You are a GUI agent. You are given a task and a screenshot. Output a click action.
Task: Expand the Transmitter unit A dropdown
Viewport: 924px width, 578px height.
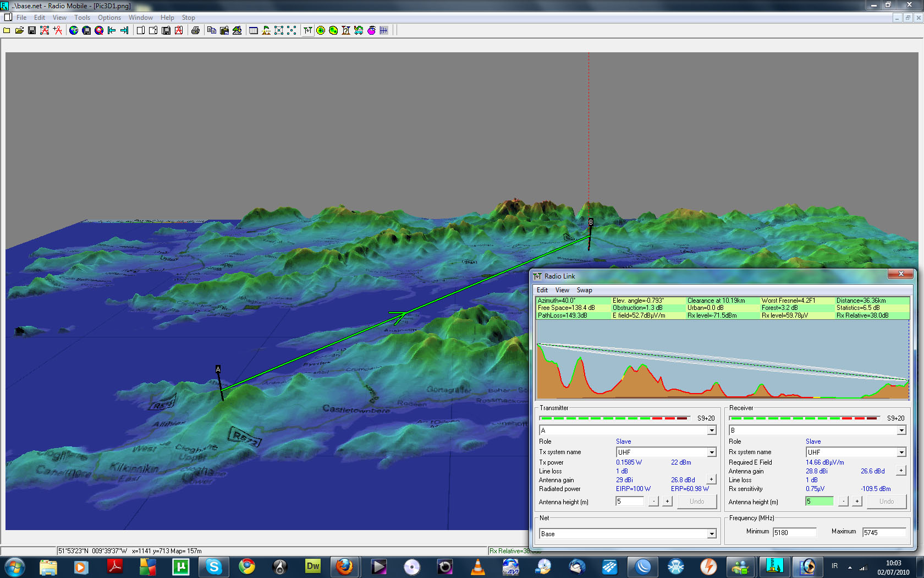click(x=712, y=430)
